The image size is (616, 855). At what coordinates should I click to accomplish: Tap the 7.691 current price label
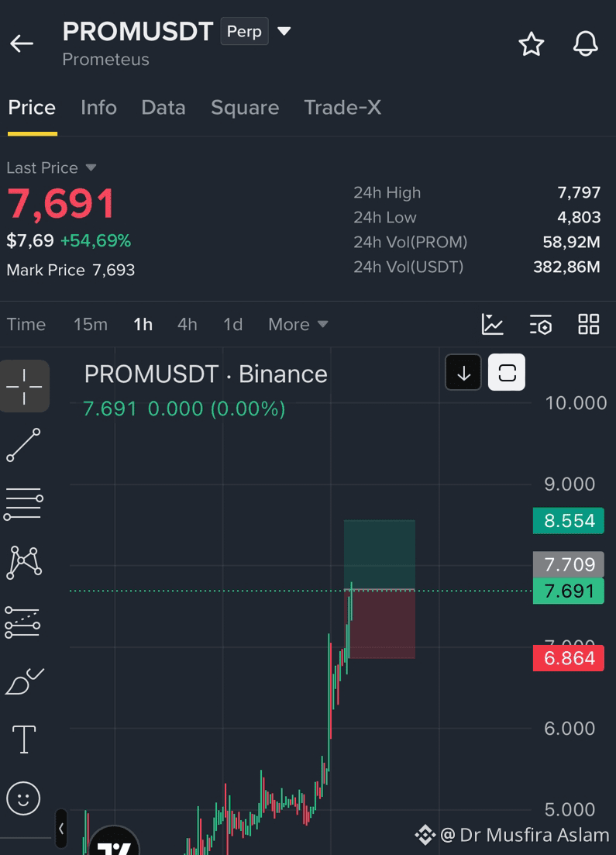point(569,591)
